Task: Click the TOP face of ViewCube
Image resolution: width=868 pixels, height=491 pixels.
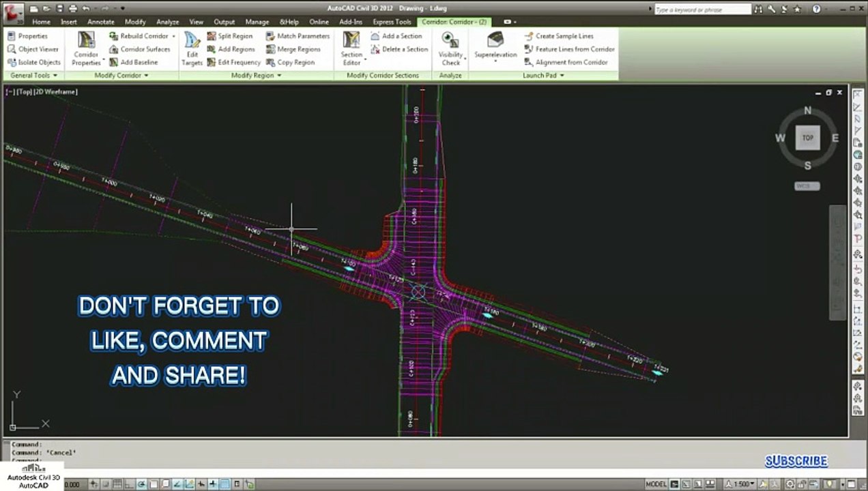Action: 808,138
